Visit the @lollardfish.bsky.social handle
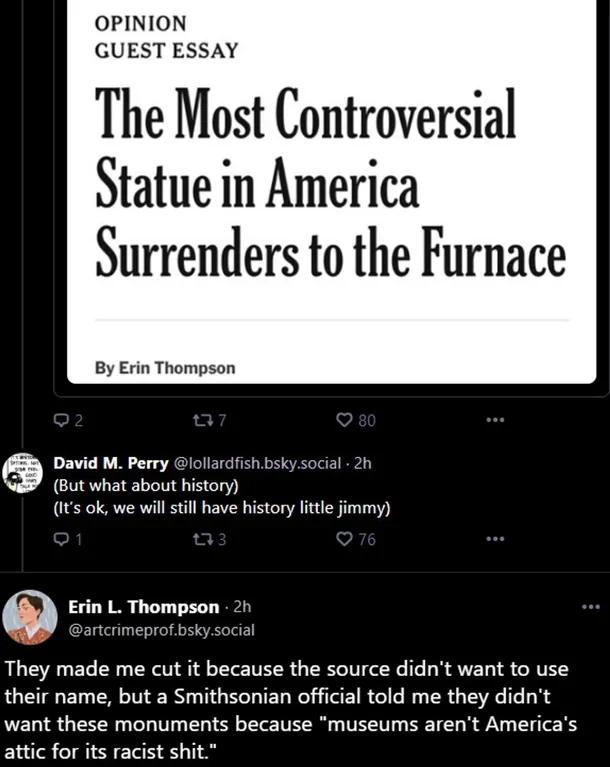Image resolution: width=610 pixels, height=767 pixels. click(x=257, y=464)
